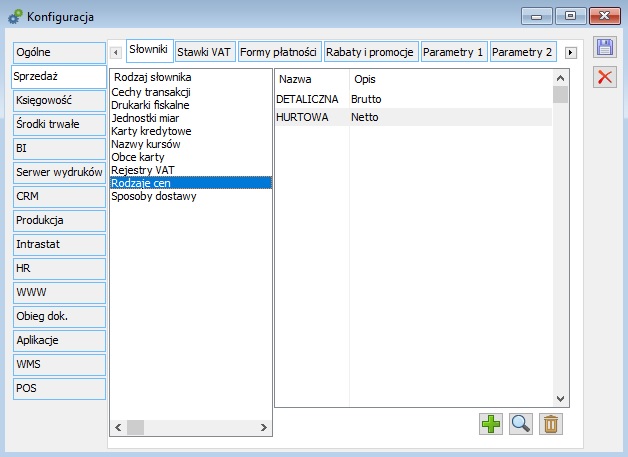Click the horizontal scrollbar thumb in dictionary list
Screen dimensions: 628x457
pyautogui.click(x=135, y=427)
